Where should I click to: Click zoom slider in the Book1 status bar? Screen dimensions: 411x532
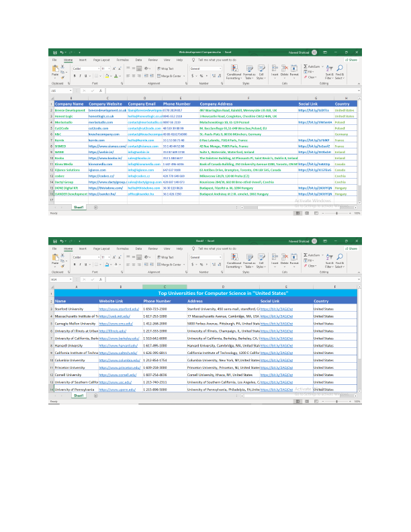coord(336,402)
